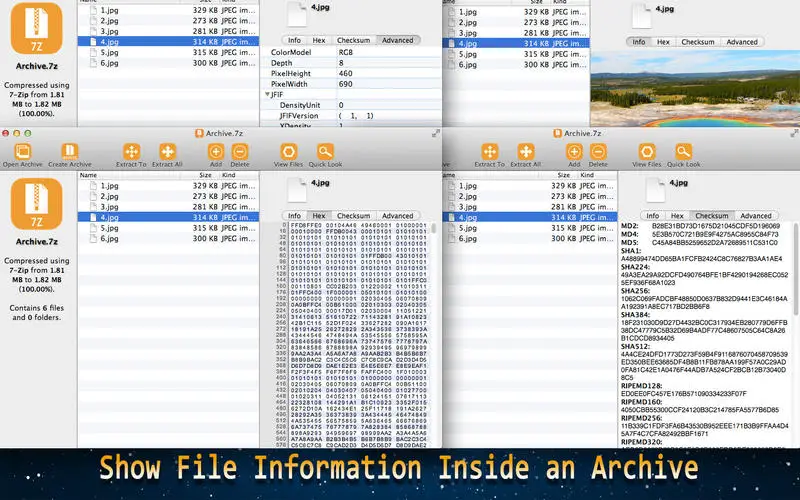800x500 pixels.
Task: Click the ColorModel row showing RGB
Action: coord(351,52)
